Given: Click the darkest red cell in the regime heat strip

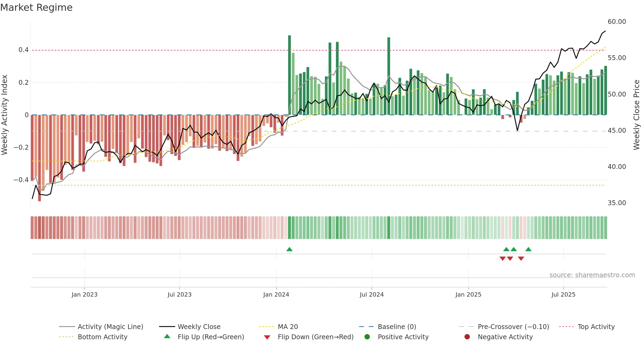Looking at the screenshot, I should tap(39, 228).
